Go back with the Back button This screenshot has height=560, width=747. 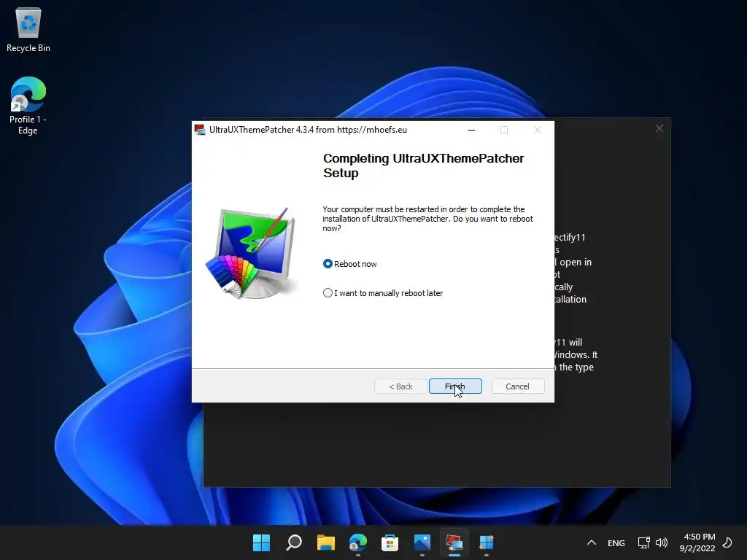(400, 386)
